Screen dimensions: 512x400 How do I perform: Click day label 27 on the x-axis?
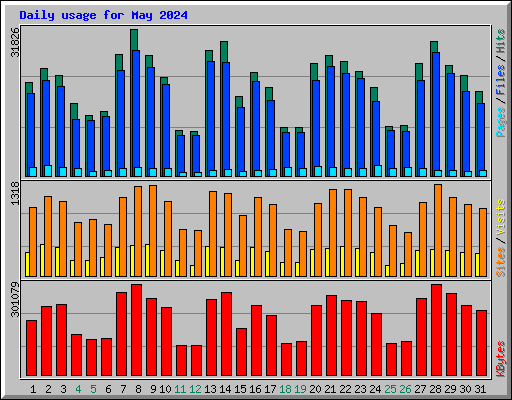click(420, 389)
